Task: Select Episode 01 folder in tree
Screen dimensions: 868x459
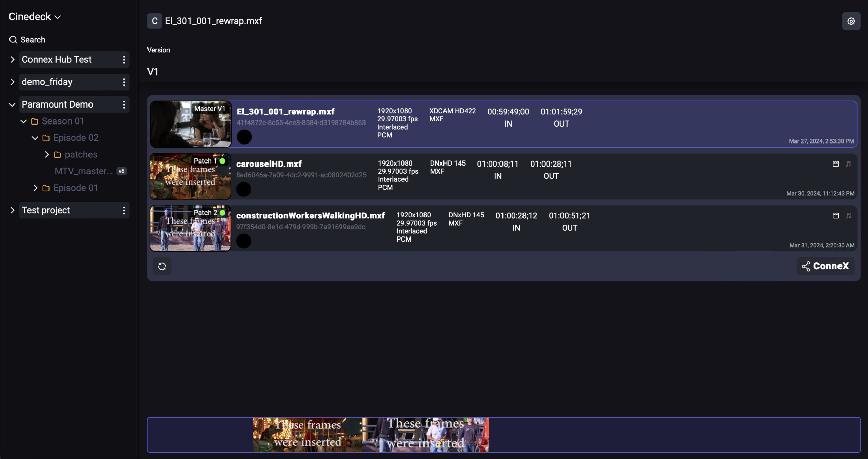Action: pos(75,188)
